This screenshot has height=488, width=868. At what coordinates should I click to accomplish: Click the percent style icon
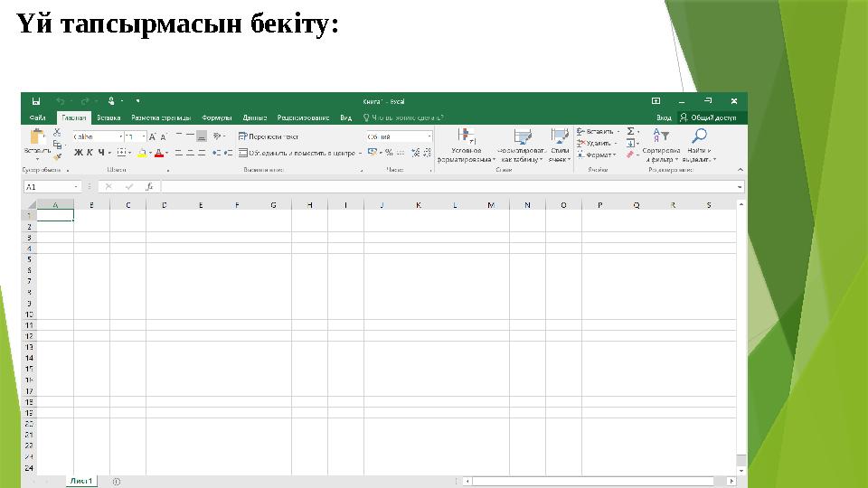click(x=389, y=152)
